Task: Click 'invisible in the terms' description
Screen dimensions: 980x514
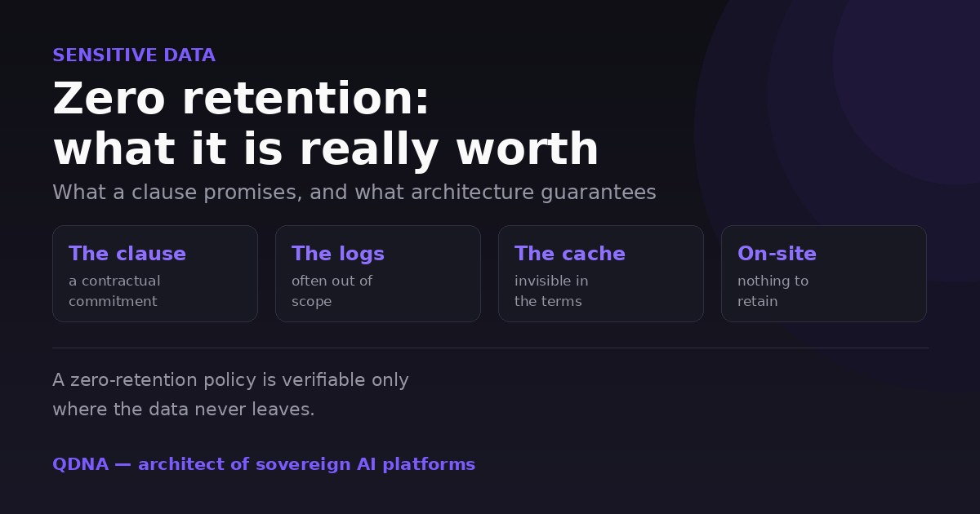Action: pos(551,291)
